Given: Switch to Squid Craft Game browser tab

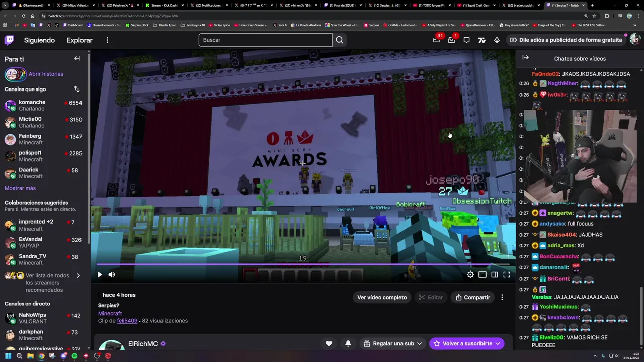Looking at the screenshot, I should [475, 5].
